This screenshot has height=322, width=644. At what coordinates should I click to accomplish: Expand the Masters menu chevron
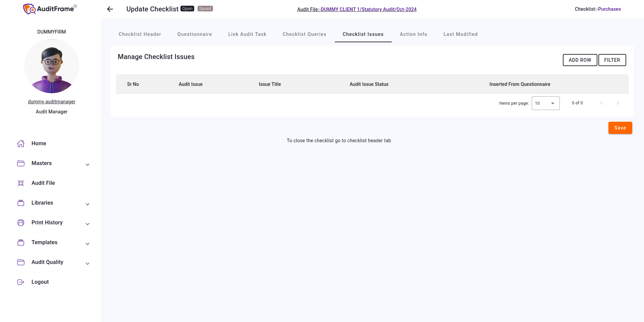tap(87, 164)
